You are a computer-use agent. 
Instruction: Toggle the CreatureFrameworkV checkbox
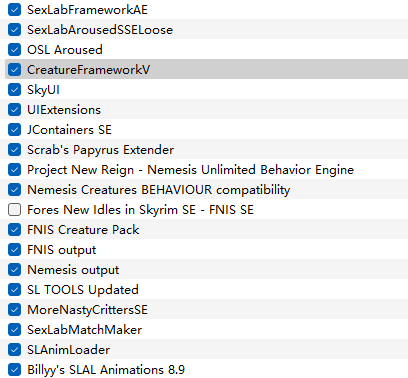(x=14, y=70)
